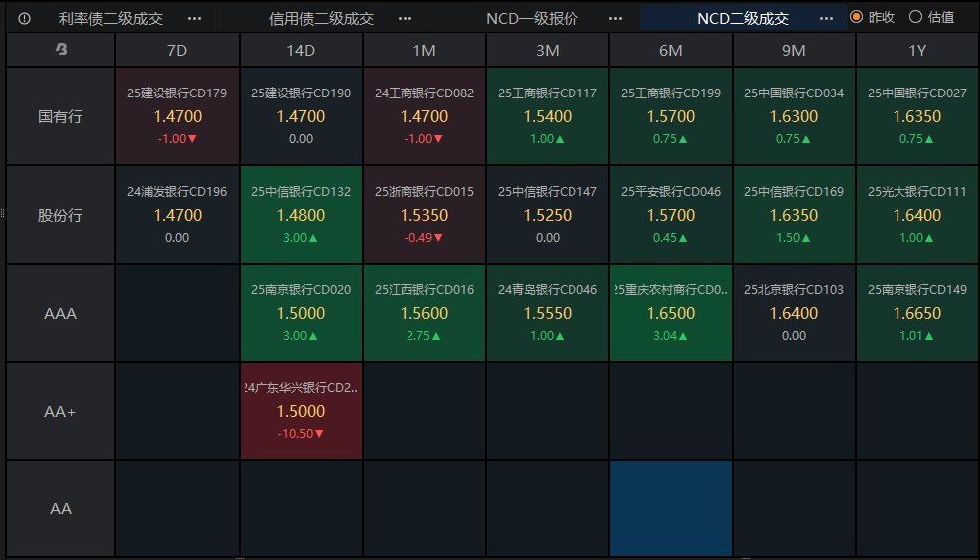The image size is (980, 560).
Task: Select the 股份行 row label
Action: 61,215
